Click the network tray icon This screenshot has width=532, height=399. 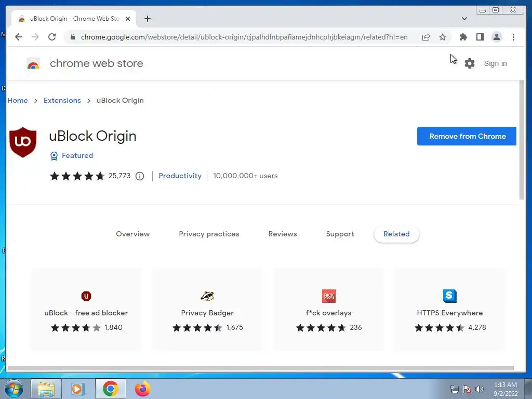[454, 389]
